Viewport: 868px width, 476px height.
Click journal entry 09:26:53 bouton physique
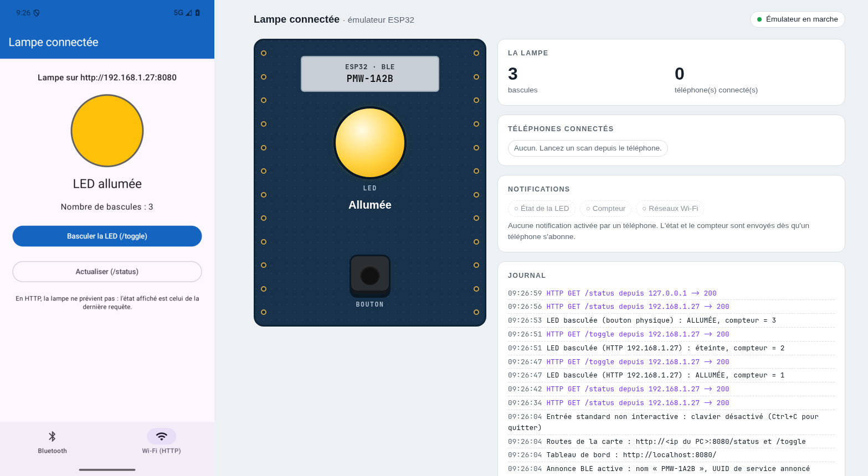click(671, 320)
